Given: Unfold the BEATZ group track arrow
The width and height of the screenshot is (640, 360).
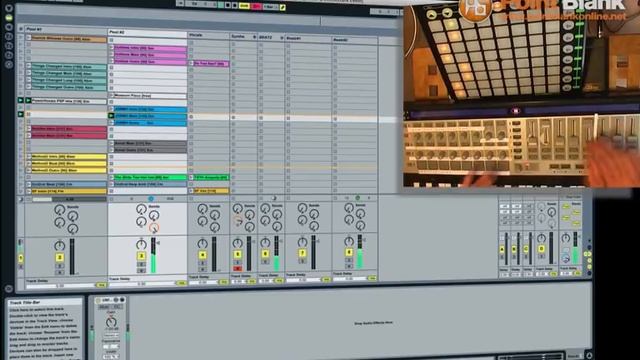Looking at the screenshot, I should tap(282, 38).
